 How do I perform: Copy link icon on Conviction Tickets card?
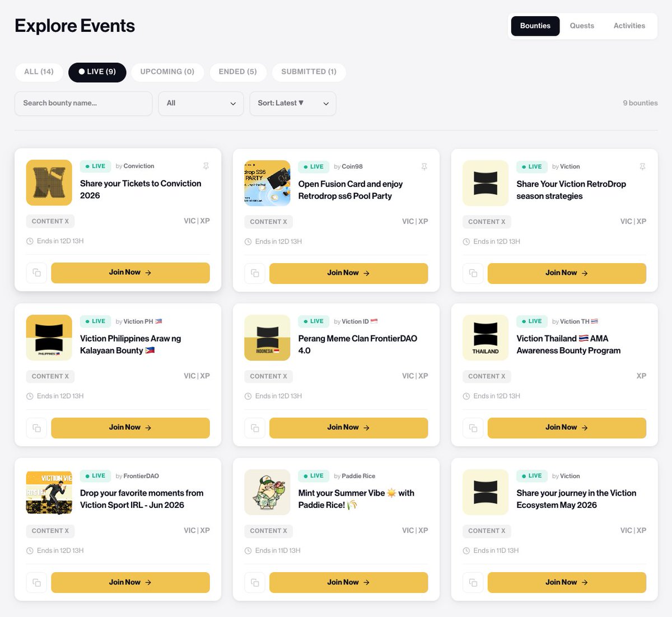click(36, 273)
